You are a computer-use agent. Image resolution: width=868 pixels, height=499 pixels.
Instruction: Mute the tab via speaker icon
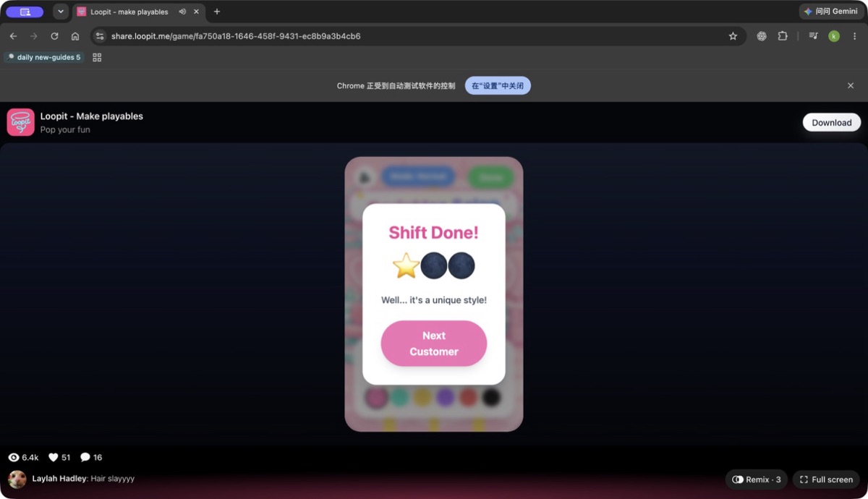182,12
